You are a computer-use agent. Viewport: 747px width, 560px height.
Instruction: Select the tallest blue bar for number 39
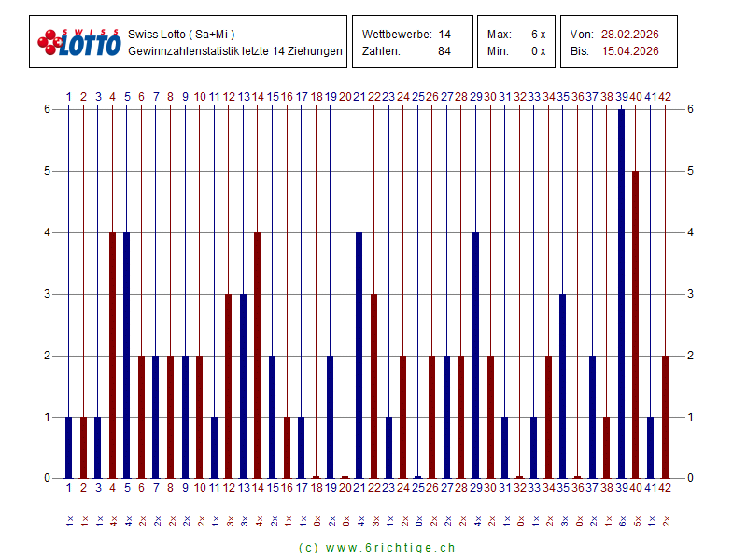tap(621, 294)
